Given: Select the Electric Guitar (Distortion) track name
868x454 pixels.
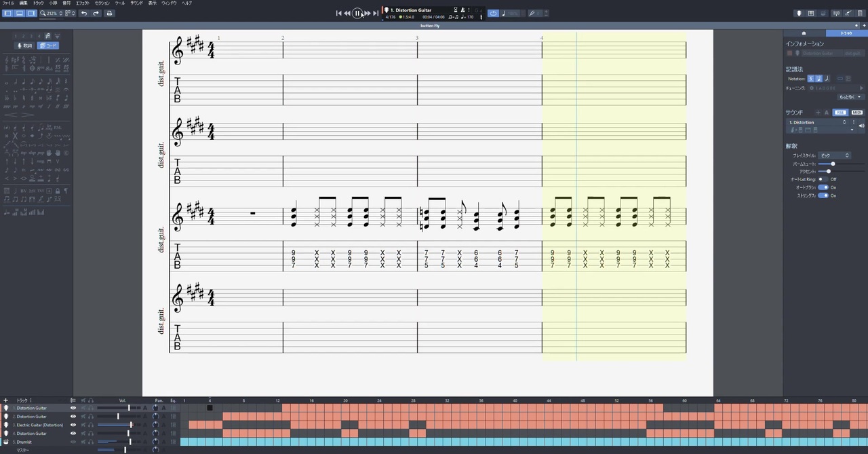Looking at the screenshot, I should coord(40,425).
